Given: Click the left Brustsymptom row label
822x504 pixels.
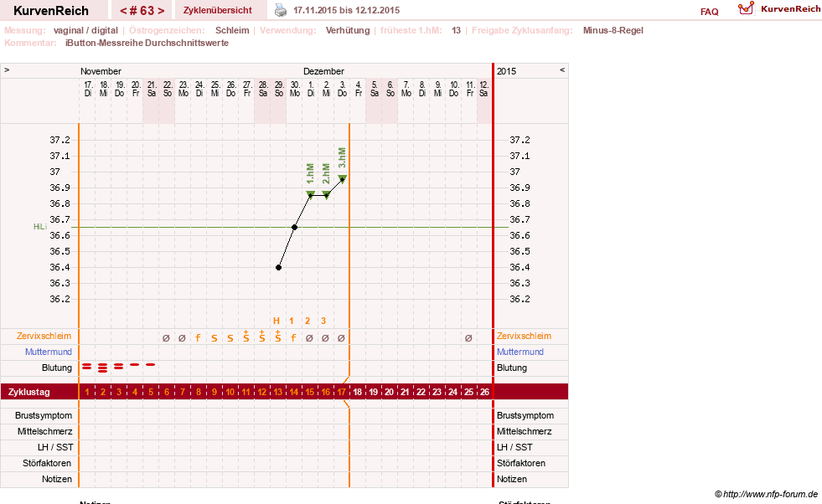Looking at the screenshot, I should click(x=44, y=415).
